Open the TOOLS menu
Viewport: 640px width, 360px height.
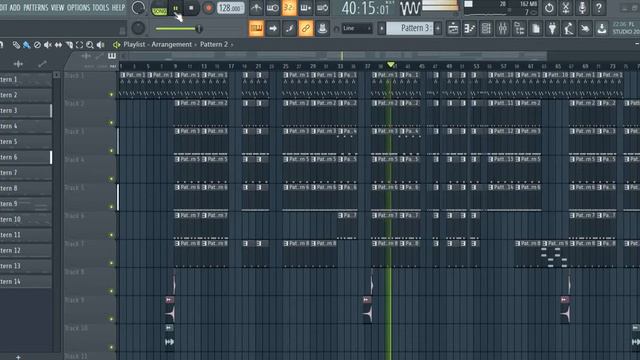click(x=100, y=8)
